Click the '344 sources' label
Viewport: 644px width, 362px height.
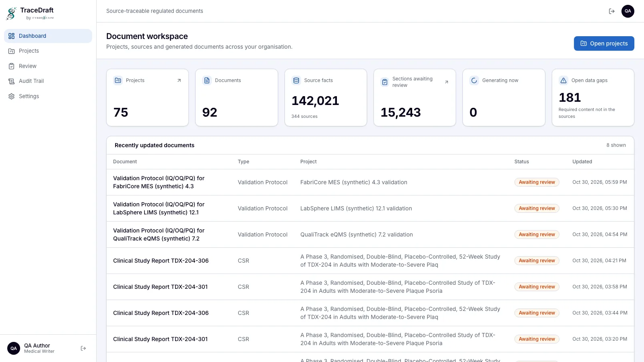pos(304,116)
